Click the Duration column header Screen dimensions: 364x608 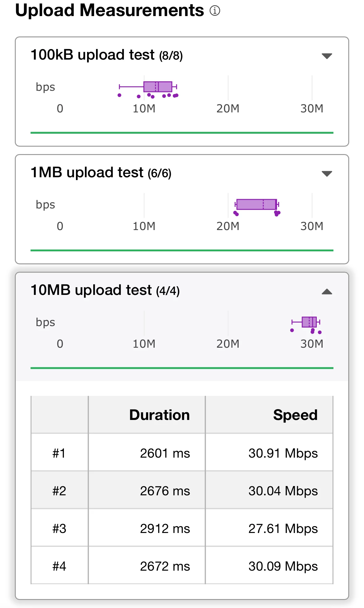(159, 415)
